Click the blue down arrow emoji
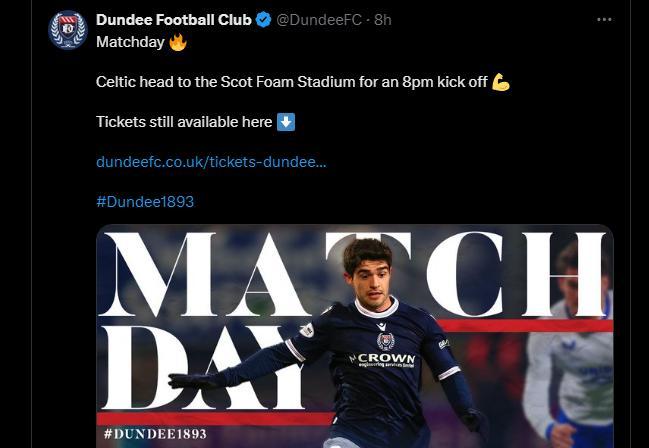This screenshot has width=649, height=448. click(x=286, y=122)
